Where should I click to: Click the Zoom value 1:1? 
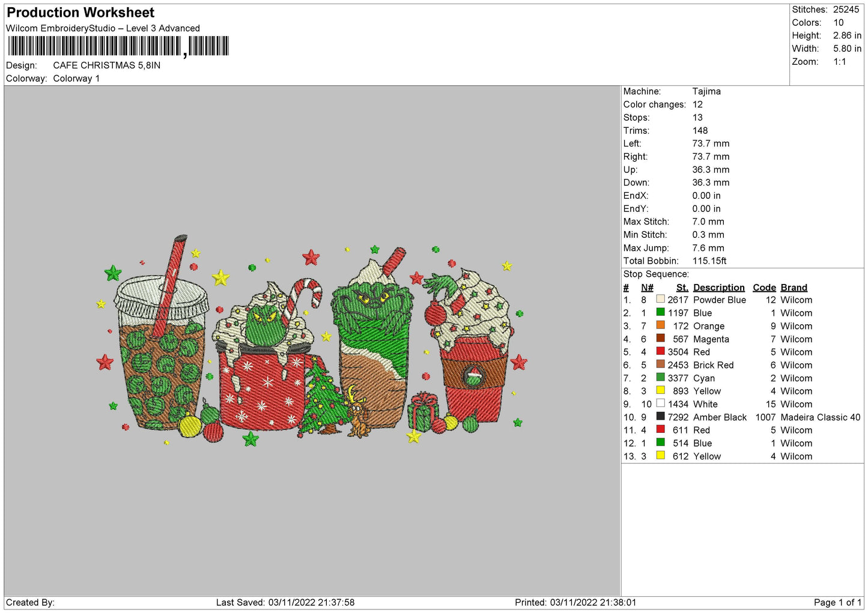[839, 62]
